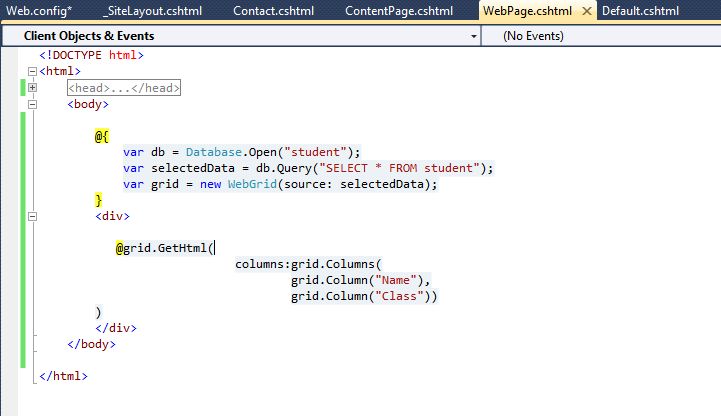
Task: Click the <!DOCTYPE html> line
Action: [92, 55]
